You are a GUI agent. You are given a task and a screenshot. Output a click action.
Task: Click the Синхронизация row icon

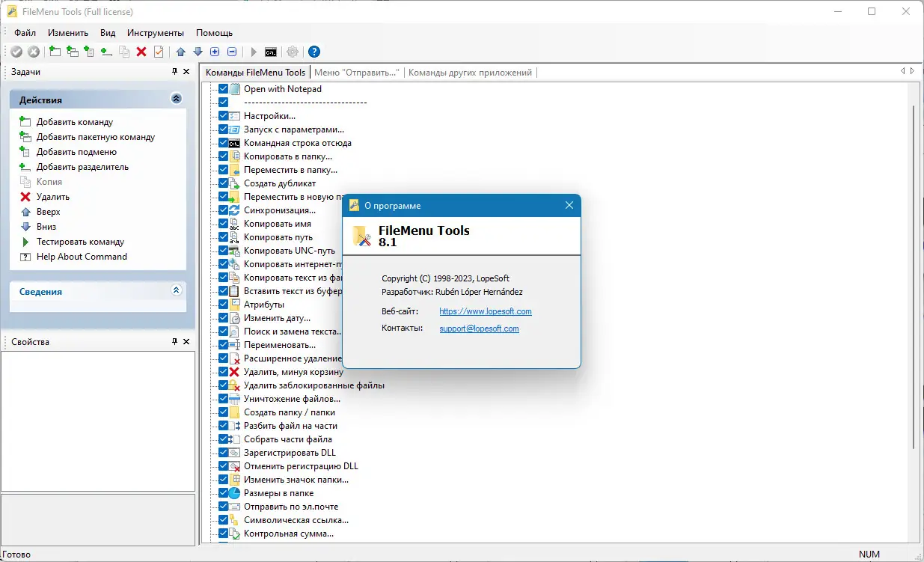tap(234, 210)
